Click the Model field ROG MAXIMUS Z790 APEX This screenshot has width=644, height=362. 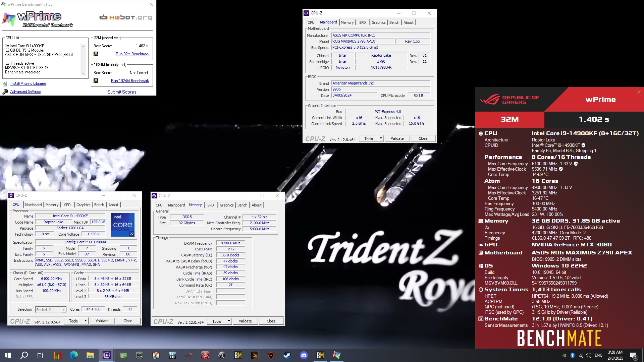(x=363, y=41)
